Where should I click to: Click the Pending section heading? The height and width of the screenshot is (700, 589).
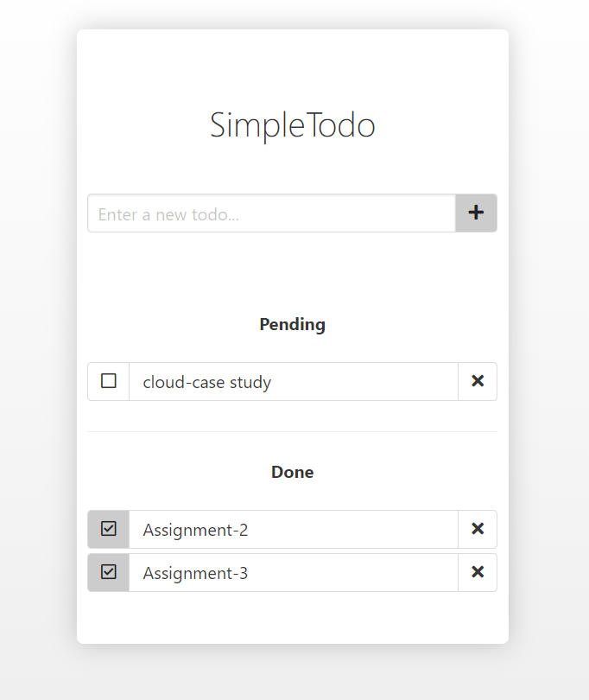tap(292, 325)
